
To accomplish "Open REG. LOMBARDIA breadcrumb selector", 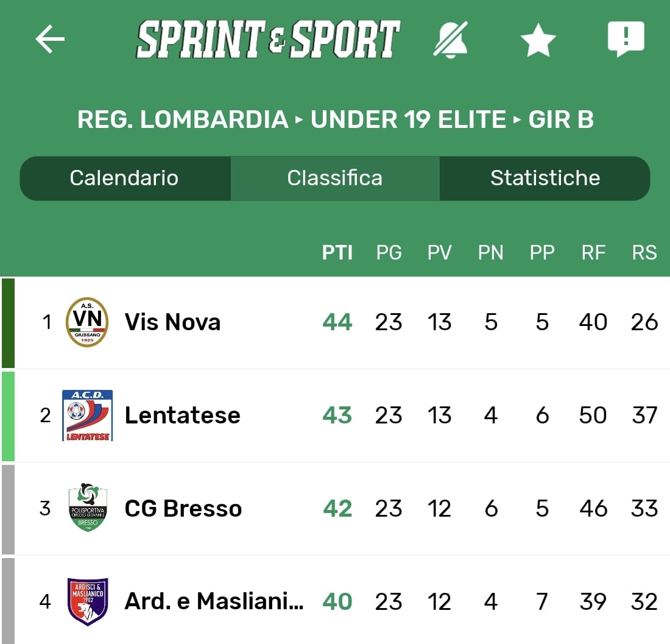I will (x=182, y=119).
